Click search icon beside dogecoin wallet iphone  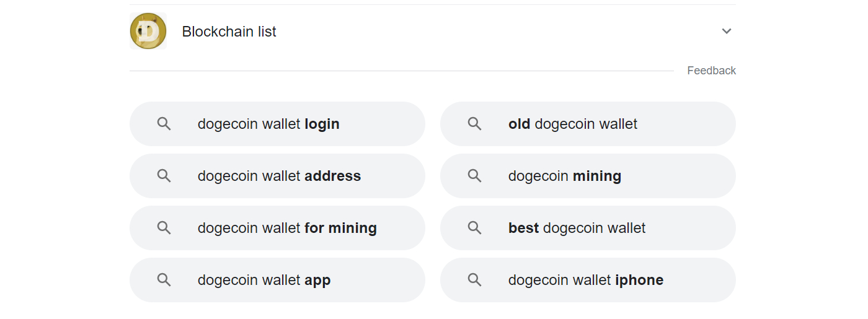point(474,280)
